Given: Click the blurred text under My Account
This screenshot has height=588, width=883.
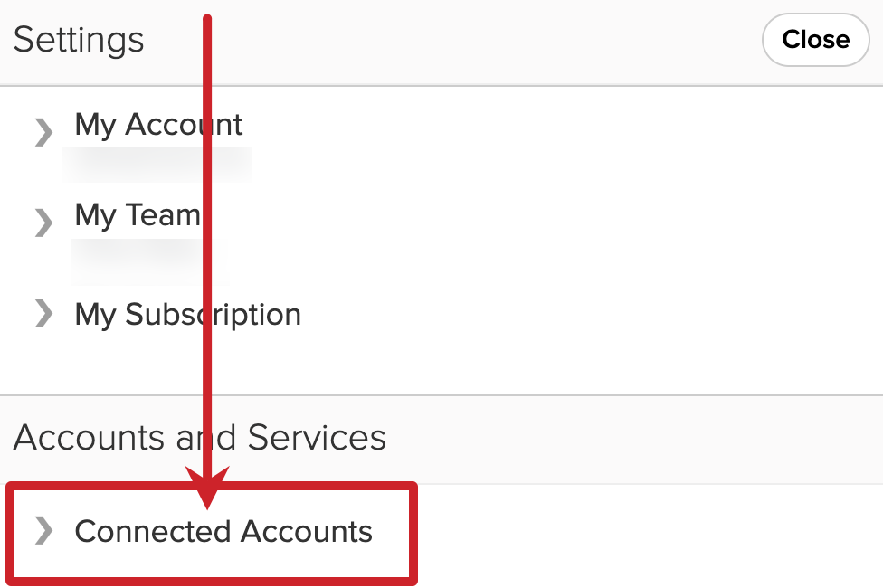Looking at the screenshot, I should coord(159,165).
